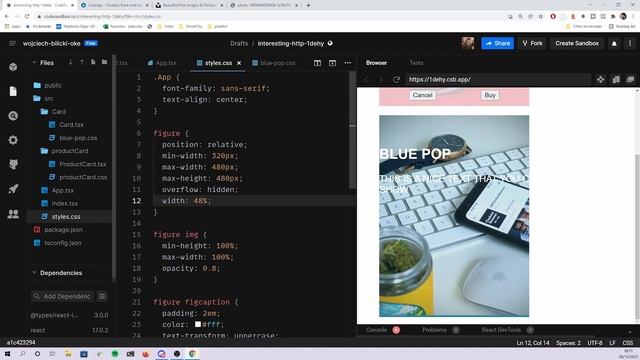Click dependency list icon next to Add Dependency

102,296
